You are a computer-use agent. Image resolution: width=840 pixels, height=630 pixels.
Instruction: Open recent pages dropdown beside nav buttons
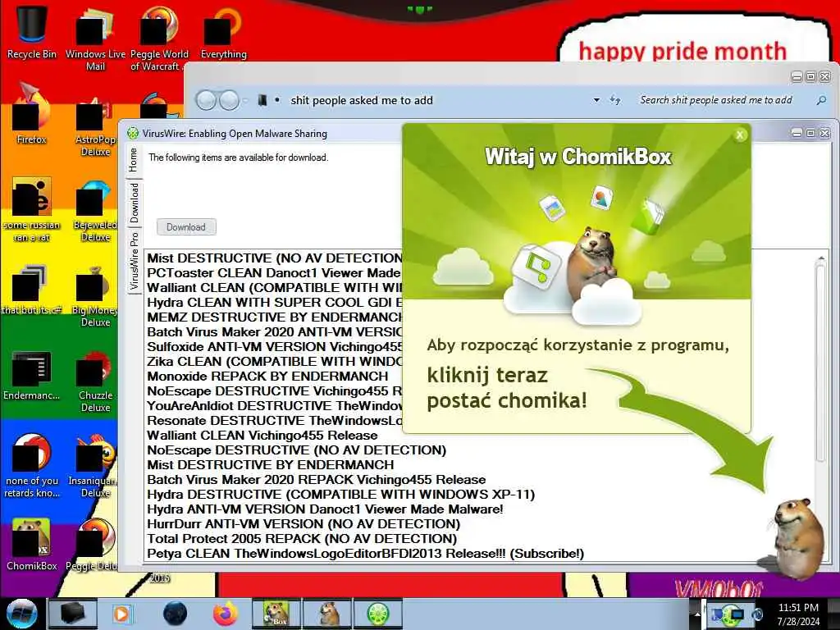pos(245,100)
